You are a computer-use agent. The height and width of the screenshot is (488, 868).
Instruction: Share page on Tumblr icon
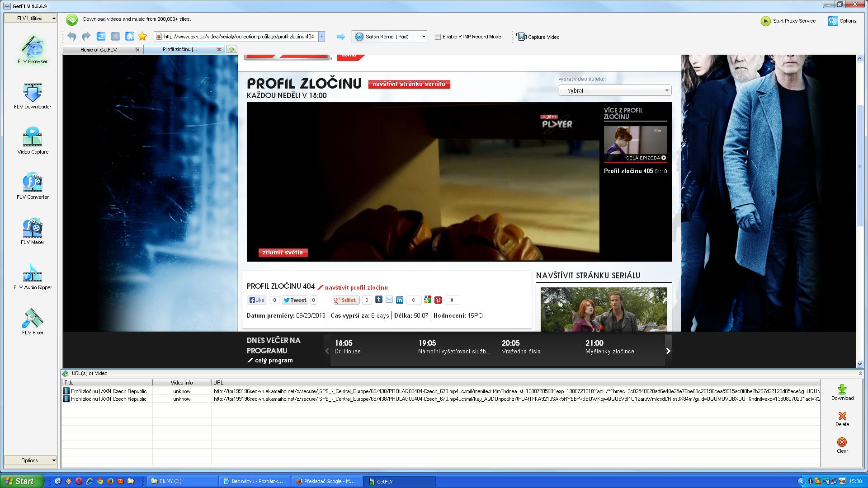379,300
